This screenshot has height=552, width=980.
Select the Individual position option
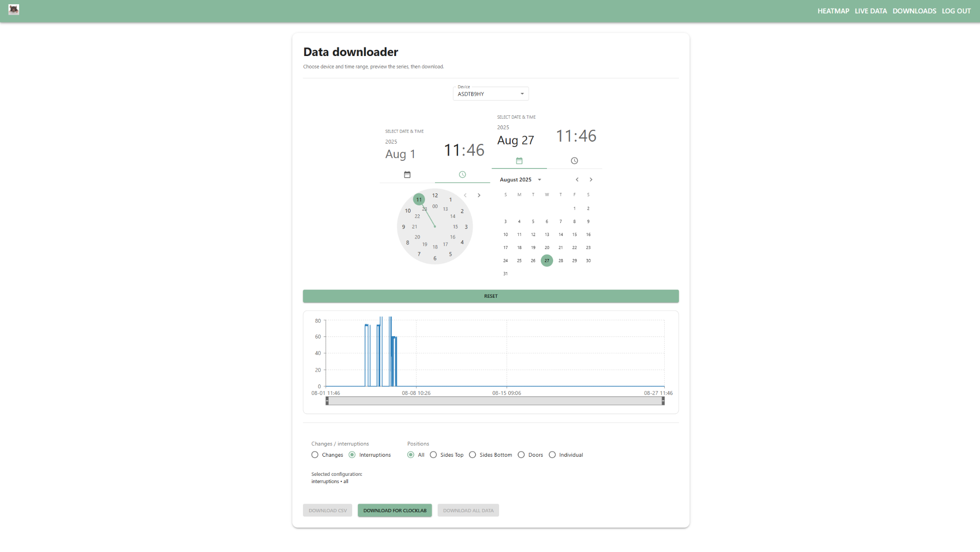click(x=552, y=455)
